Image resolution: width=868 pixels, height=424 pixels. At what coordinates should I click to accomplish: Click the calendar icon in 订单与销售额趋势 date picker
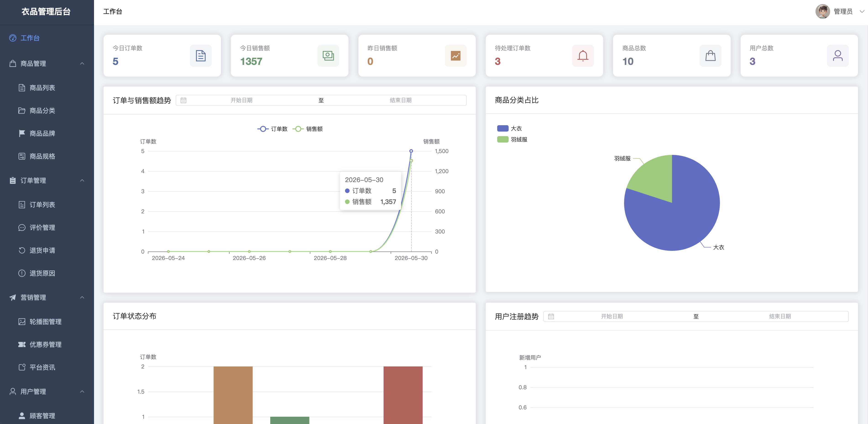click(x=183, y=101)
